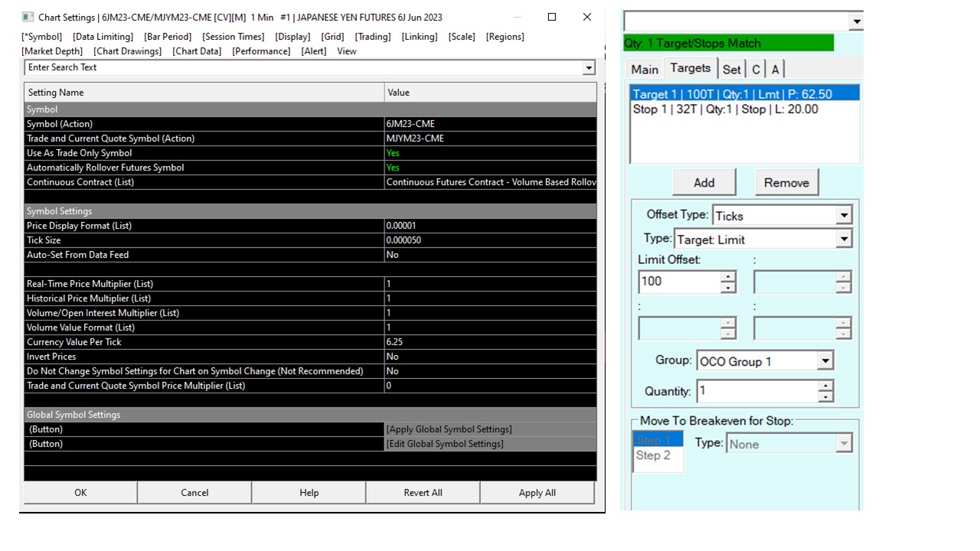Open the Offset Type dropdown
The width and height of the screenshot is (980, 551).
point(844,216)
